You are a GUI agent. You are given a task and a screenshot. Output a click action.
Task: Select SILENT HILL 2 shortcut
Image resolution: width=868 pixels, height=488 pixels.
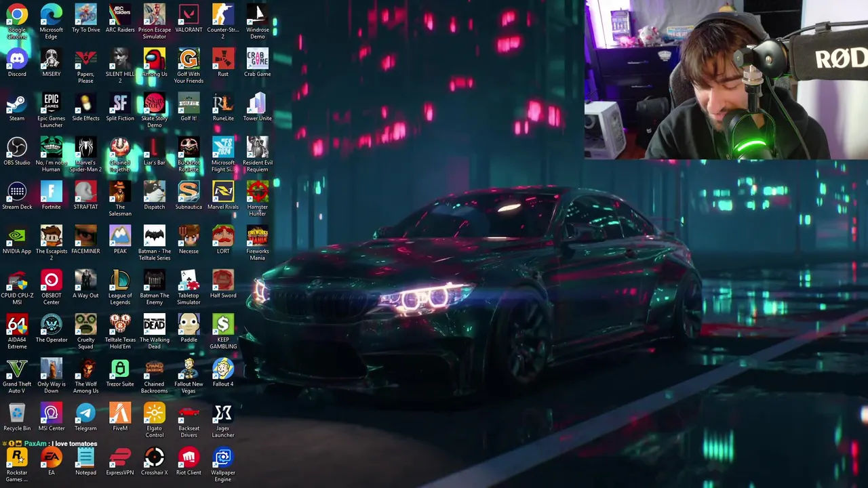[x=120, y=59]
